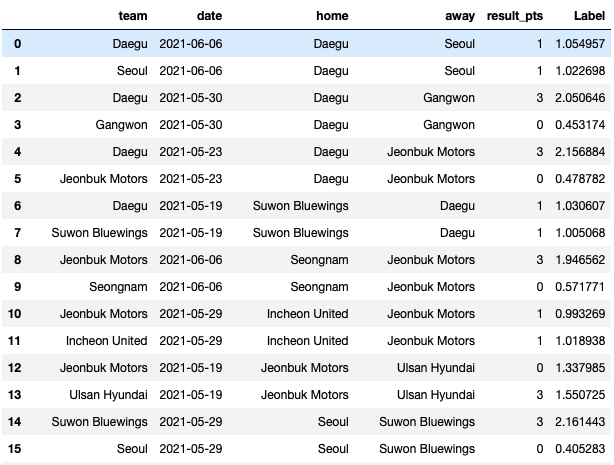Viewport: 614px width, 465px height.
Task: Click home cell 'Suwon Bluewings' in row 6
Action: (x=300, y=206)
